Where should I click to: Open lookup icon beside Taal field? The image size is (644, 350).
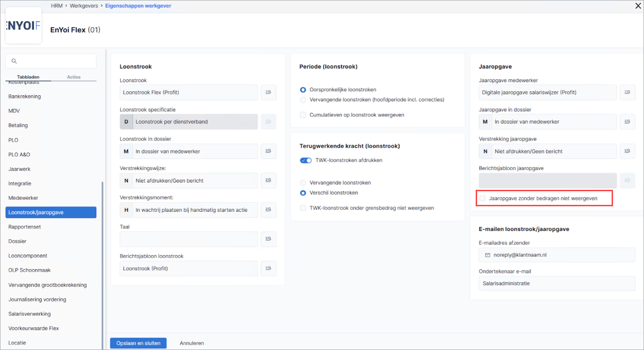point(268,239)
